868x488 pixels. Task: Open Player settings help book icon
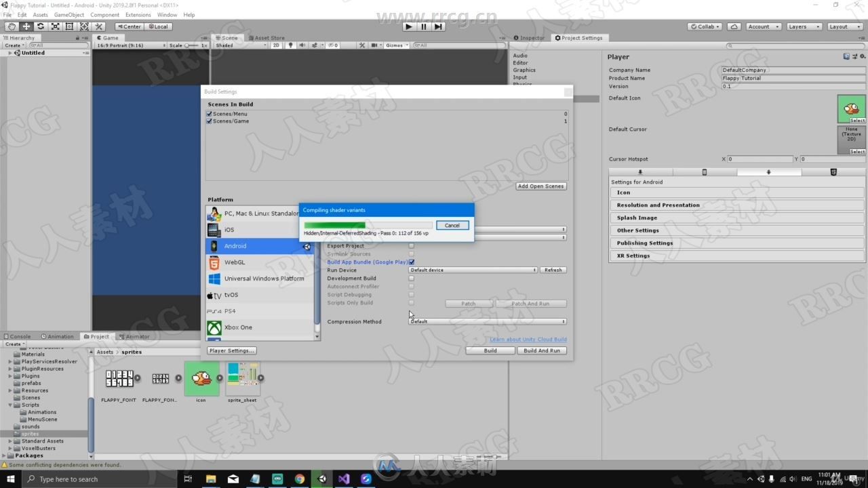tap(846, 57)
